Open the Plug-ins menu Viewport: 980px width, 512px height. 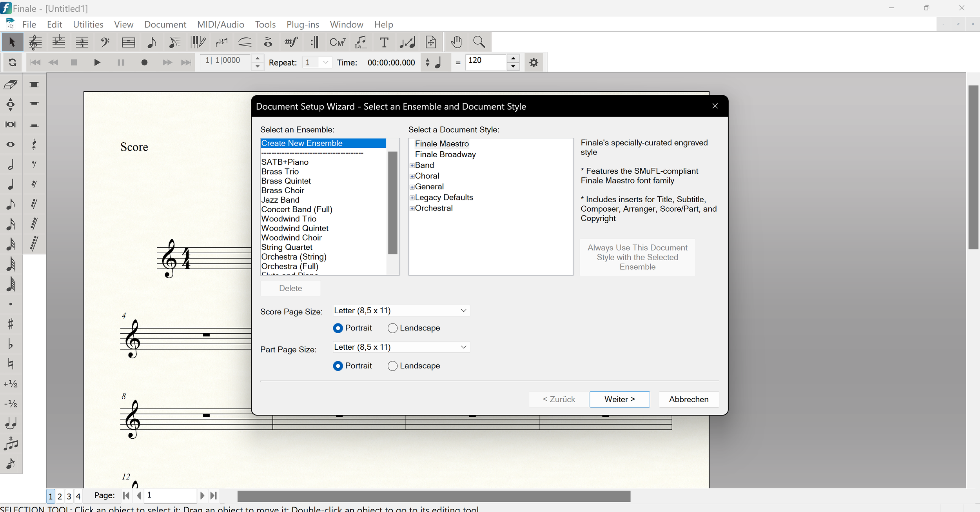(302, 24)
